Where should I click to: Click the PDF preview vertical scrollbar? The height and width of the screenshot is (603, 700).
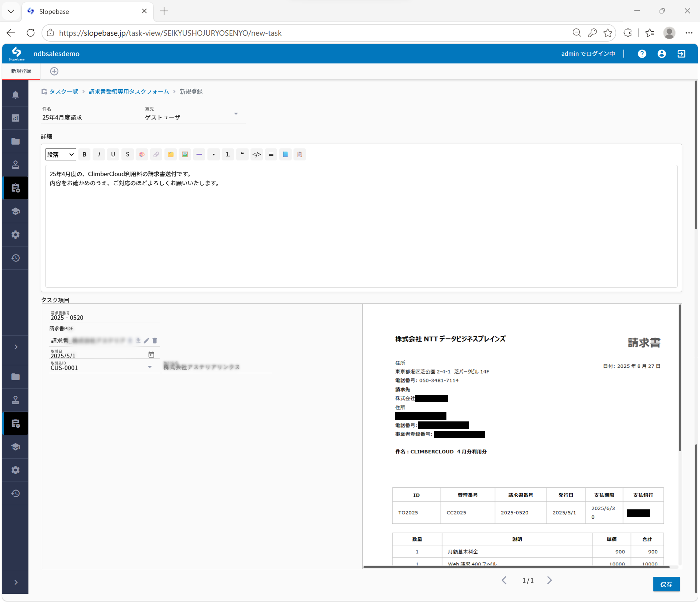click(680, 378)
